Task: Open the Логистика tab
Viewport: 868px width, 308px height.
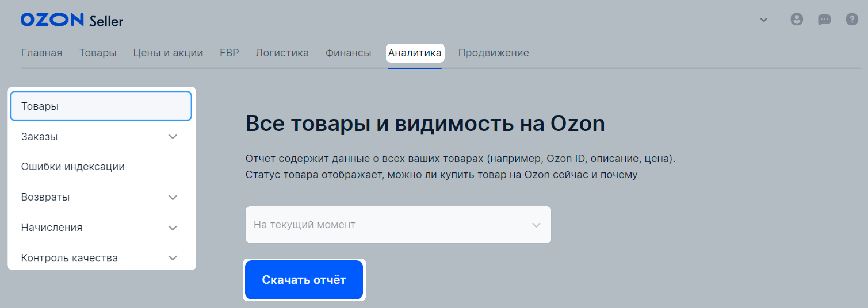Action: click(282, 53)
